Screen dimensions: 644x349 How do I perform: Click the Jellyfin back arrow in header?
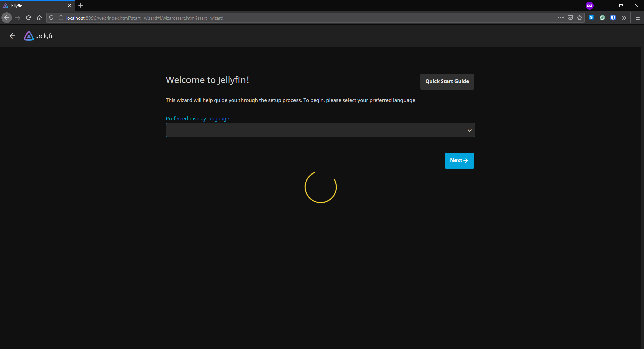[12, 36]
